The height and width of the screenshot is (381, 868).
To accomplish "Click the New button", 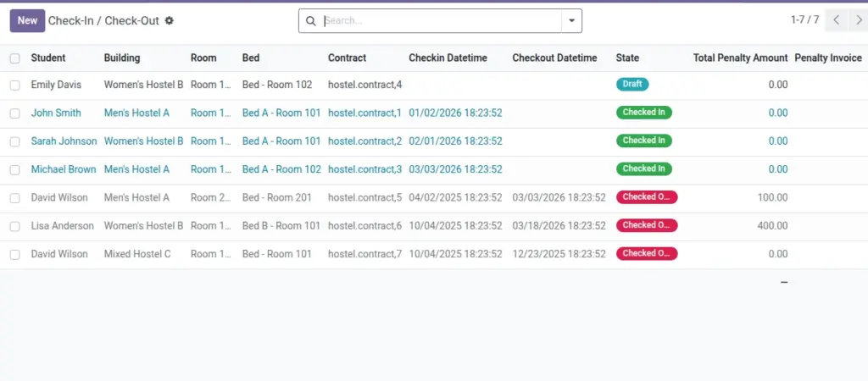I will coord(27,20).
